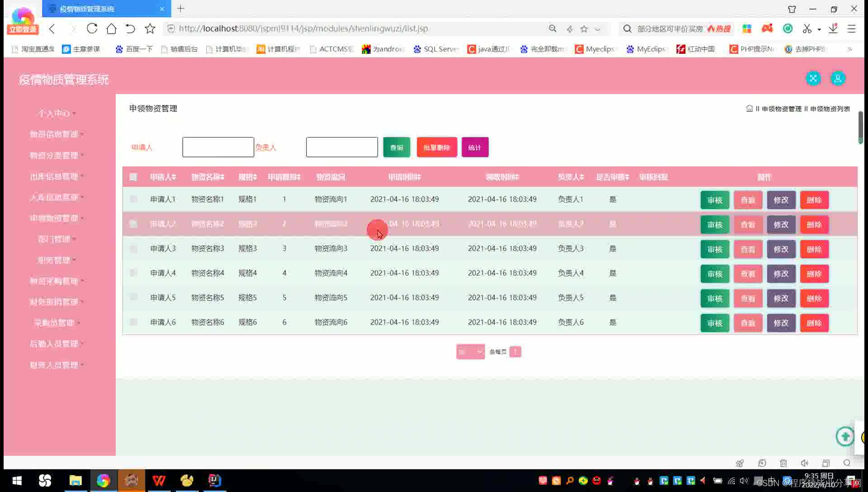Check the row checkbox for 申请人3
The width and height of the screenshot is (868, 492).
point(133,248)
